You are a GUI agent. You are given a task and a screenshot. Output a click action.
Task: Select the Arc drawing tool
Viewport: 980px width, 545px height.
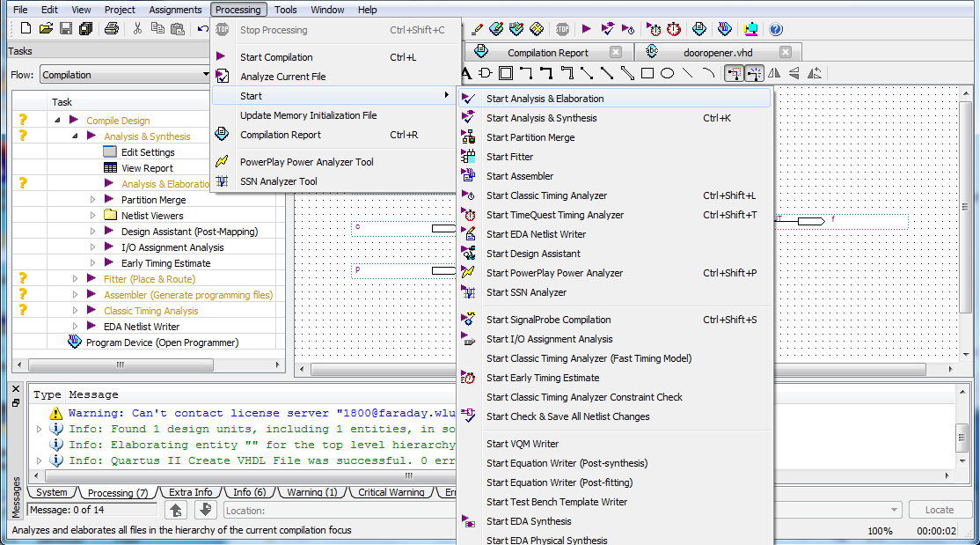tap(708, 73)
